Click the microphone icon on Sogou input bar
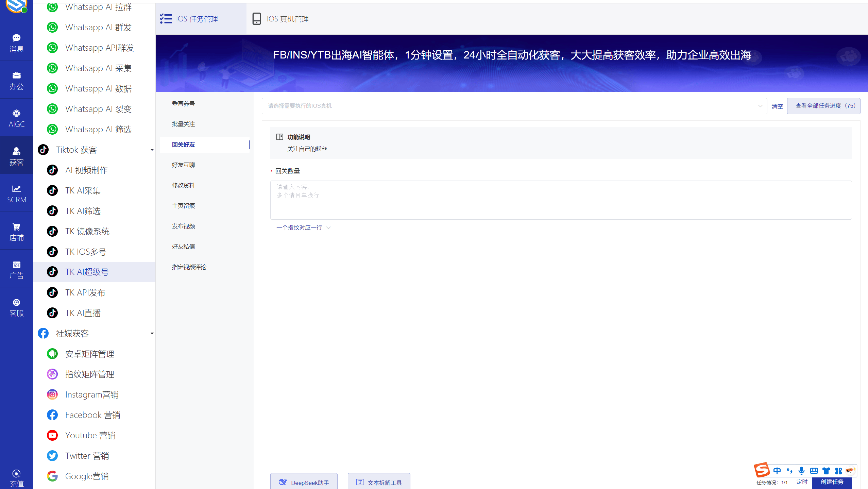The height and width of the screenshot is (489, 868). click(x=801, y=471)
